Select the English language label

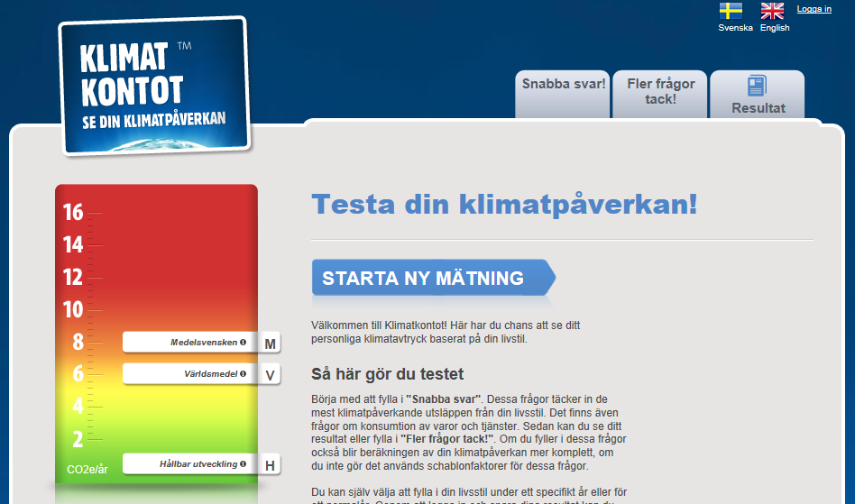coord(775,28)
